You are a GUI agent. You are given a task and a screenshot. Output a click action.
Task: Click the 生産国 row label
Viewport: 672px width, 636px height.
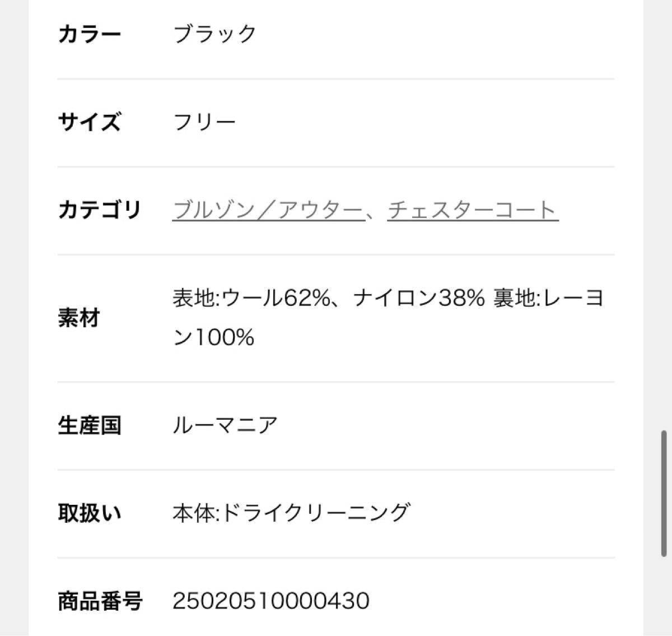[90, 425]
